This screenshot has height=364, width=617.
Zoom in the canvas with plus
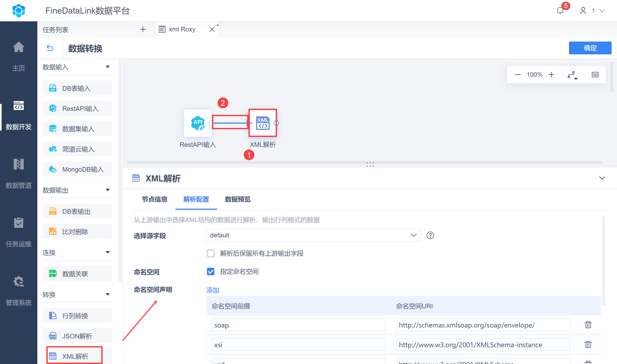tap(551, 75)
